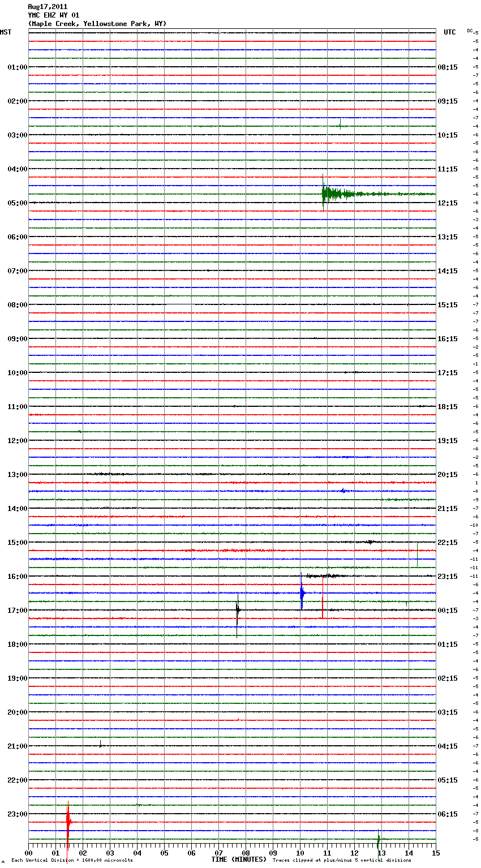Select the 22:00 MST time label

pyautogui.click(x=18, y=780)
